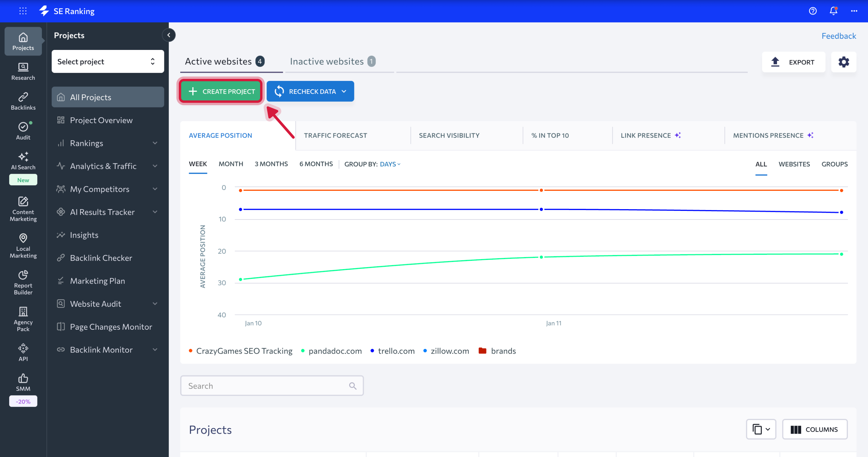The image size is (868, 457).
Task: Select the Backlinks tool
Action: 23,100
